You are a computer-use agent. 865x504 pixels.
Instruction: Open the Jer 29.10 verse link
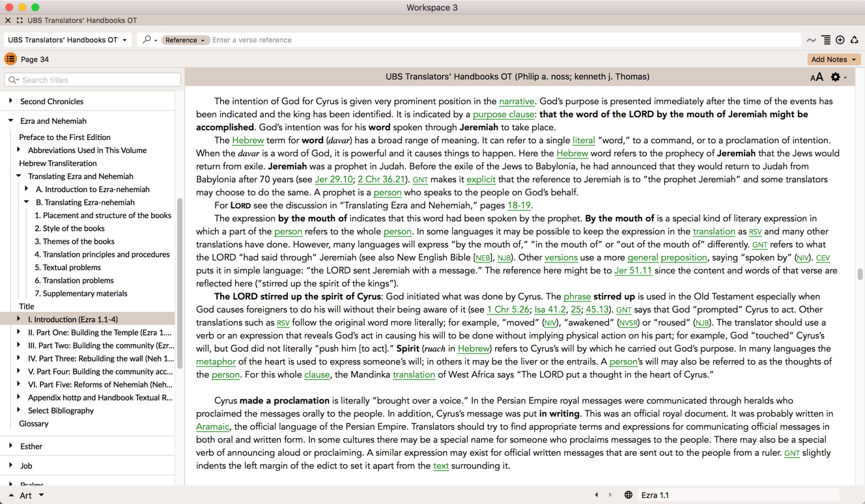[333, 180]
